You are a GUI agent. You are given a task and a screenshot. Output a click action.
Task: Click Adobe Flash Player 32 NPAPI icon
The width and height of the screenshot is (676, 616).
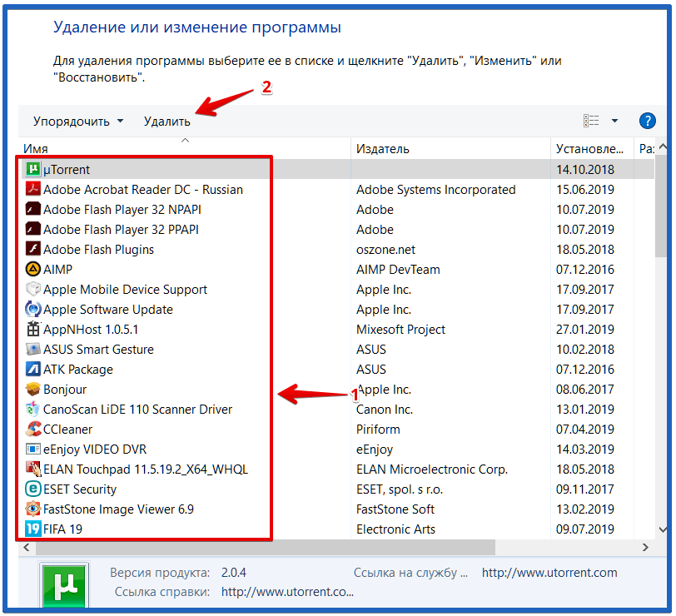tap(33, 210)
